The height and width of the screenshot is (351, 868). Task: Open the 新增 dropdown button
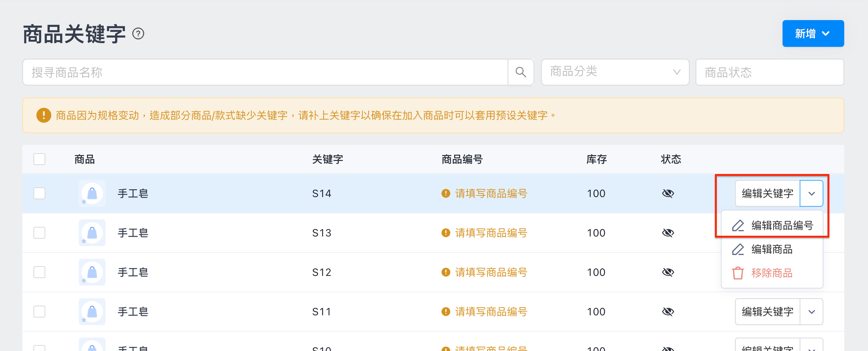(x=813, y=33)
